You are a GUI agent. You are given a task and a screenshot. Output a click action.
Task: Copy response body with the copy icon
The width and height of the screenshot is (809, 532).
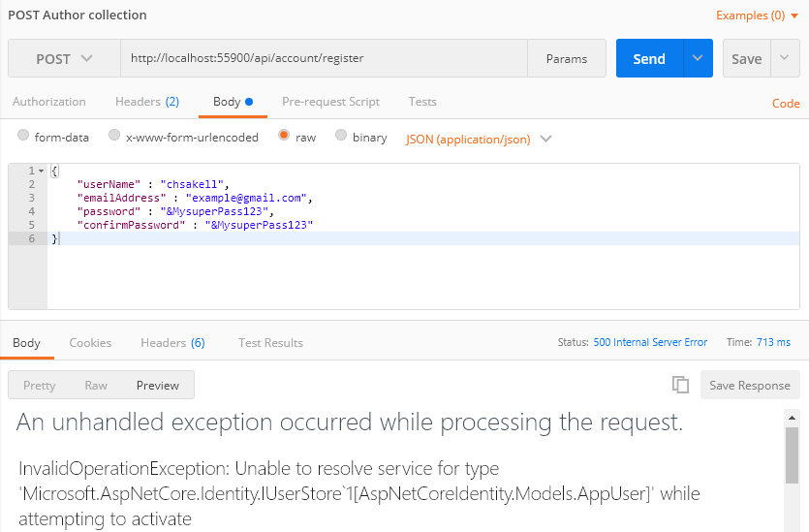coord(680,385)
